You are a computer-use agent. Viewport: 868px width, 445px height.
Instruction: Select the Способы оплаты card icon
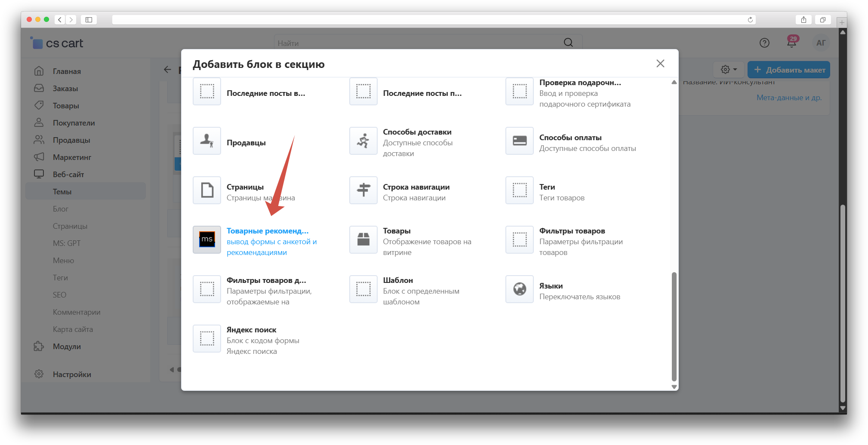pyautogui.click(x=519, y=141)
